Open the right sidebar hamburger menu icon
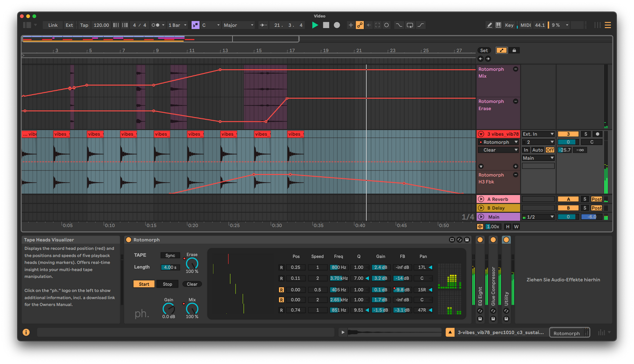Screen dimensions: 634x364 point(608,25)
